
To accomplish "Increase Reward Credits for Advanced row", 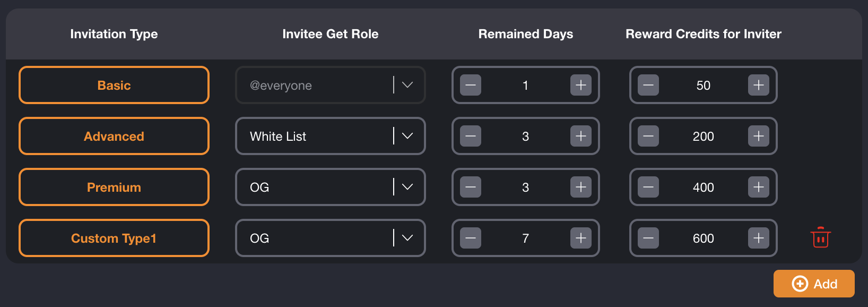I will (x=759, y=136).
